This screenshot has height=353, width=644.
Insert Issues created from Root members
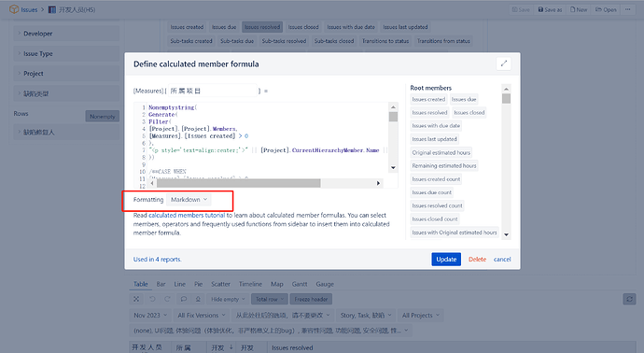tap(428, 99)
